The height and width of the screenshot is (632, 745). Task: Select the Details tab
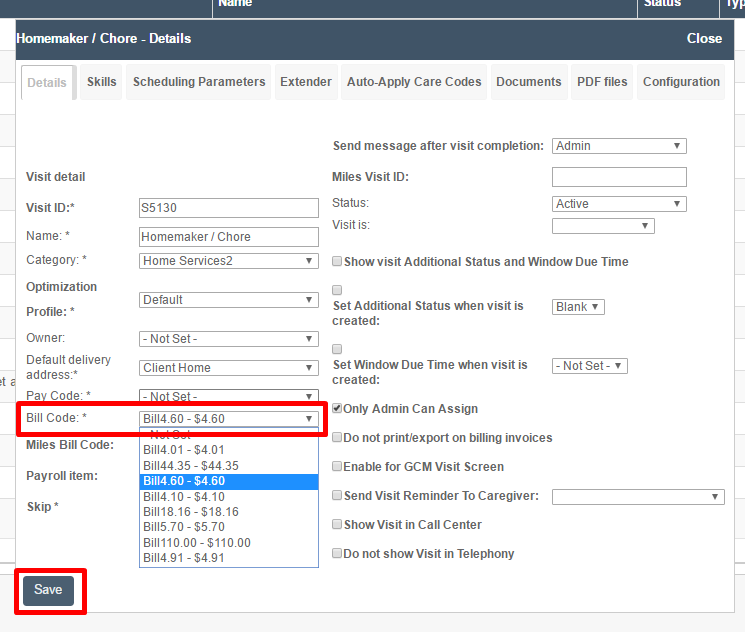[47, 83]
